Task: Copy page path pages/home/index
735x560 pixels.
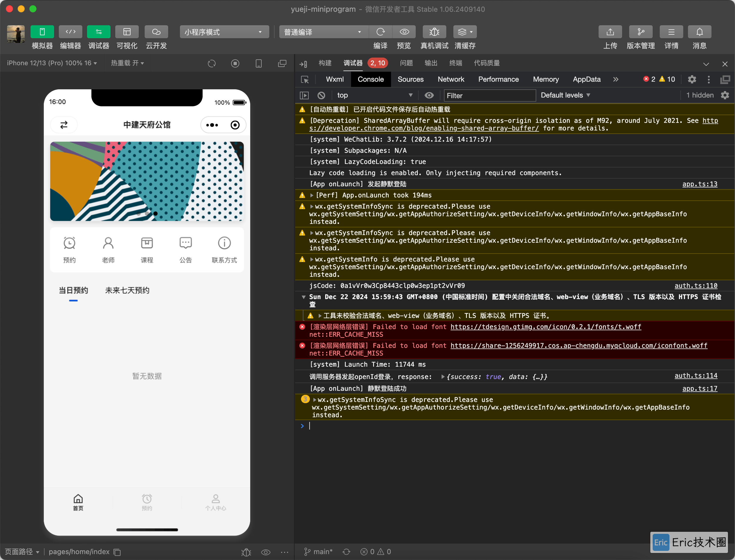Action: [x=117, y=552]
